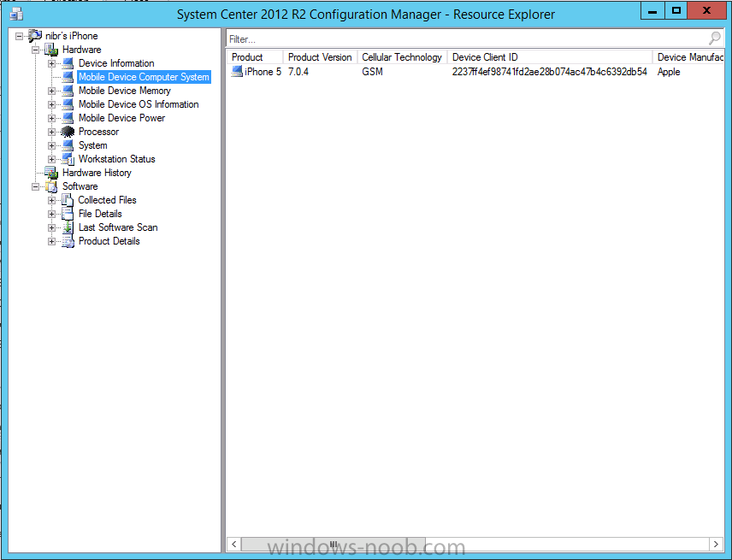Expand the Workstation Status node
The width and height of the screenshot is (732, 560).
pos(52,159)
